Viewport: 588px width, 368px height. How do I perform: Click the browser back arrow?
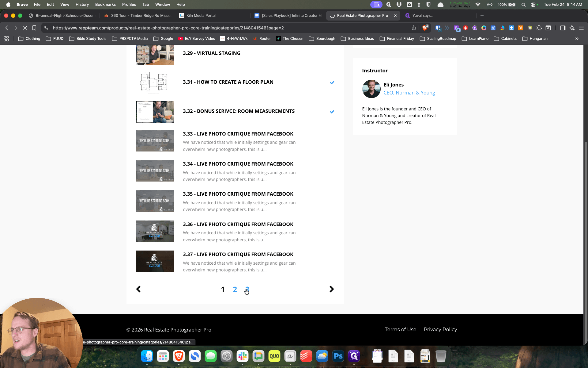click(x=7, y=28)
